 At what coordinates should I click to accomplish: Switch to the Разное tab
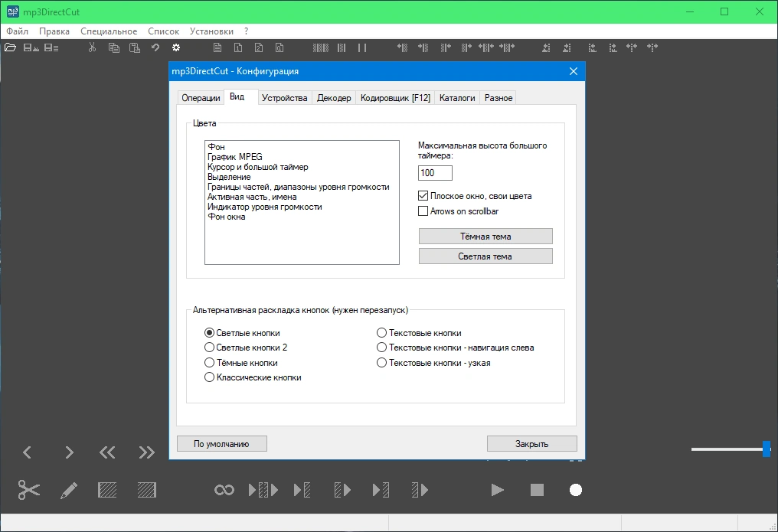499,98
